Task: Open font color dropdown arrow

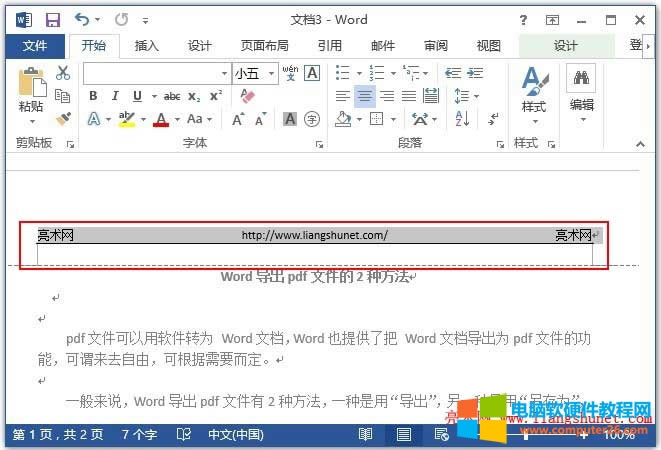Action: (177, 120)
